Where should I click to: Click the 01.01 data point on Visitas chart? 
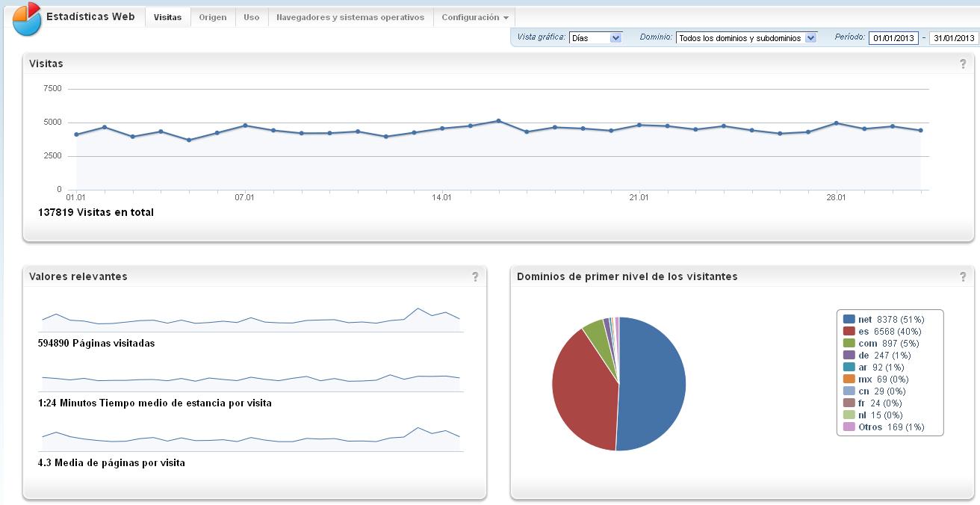click(76, 134)
